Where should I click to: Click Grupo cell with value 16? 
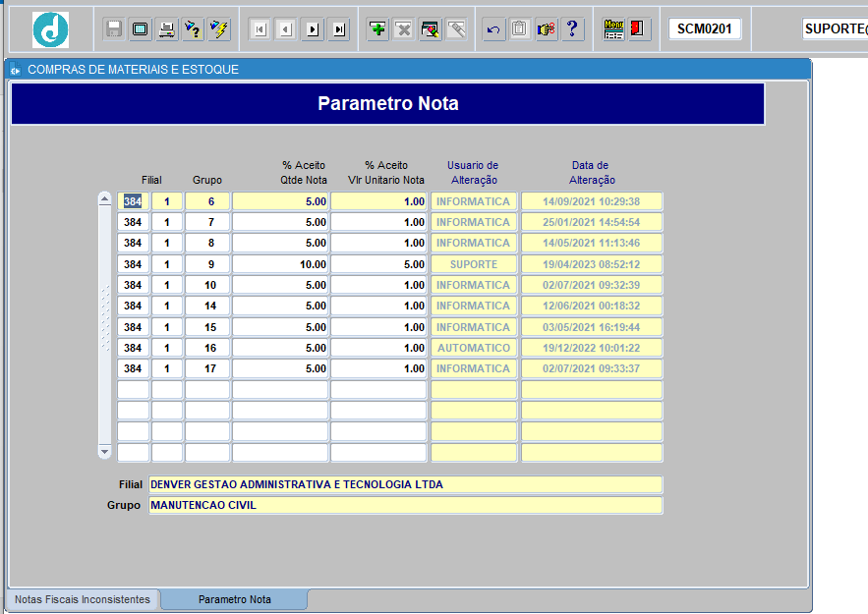(207, 348)
